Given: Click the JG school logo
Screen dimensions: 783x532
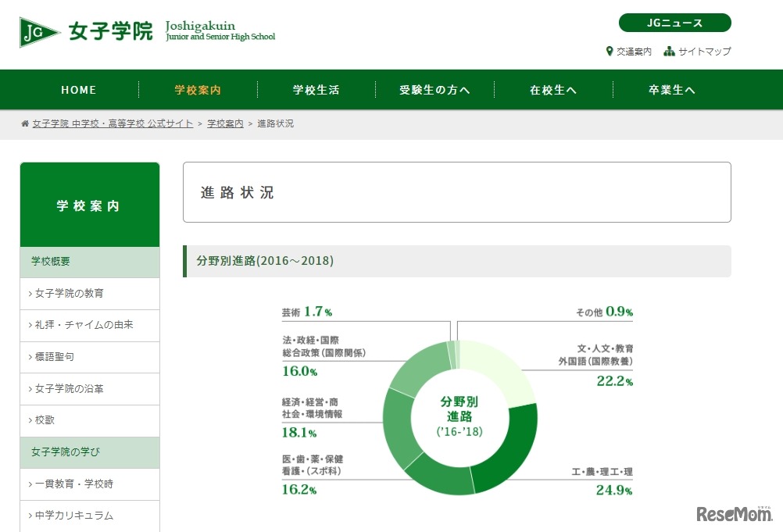Looking at the screenshot, I should [x=34, y=33].
